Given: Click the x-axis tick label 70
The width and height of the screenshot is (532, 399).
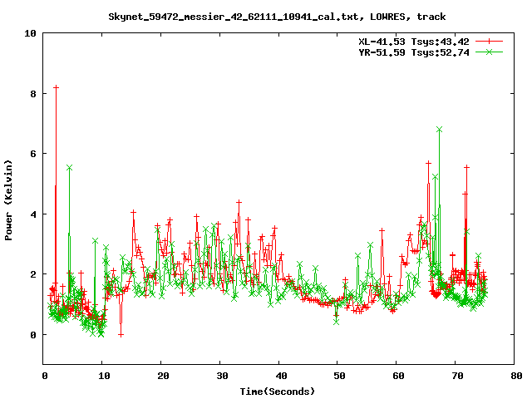Looking at the screenshot, I should click(x=458, y=376).
